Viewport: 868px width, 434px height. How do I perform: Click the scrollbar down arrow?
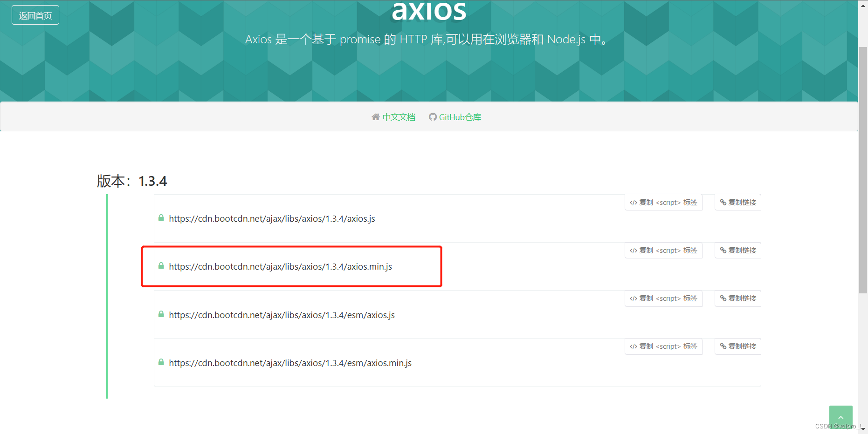coord(863,429)
